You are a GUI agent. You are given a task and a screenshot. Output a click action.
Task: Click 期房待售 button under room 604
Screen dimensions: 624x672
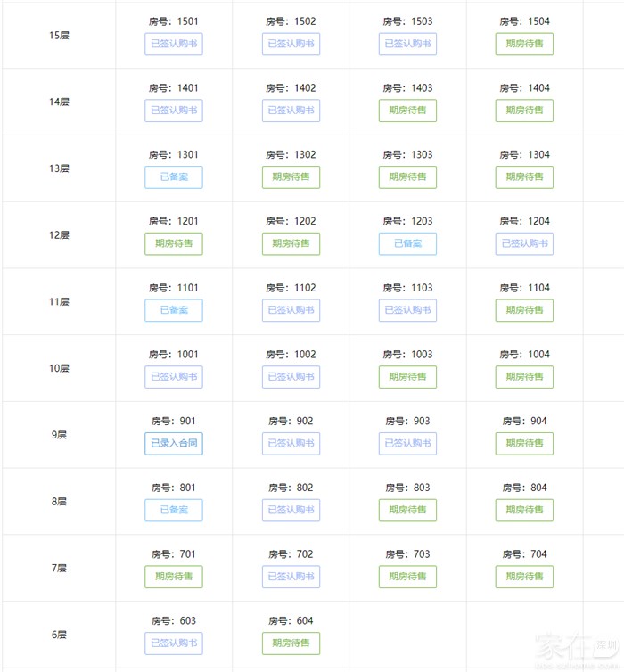[291, 643]
